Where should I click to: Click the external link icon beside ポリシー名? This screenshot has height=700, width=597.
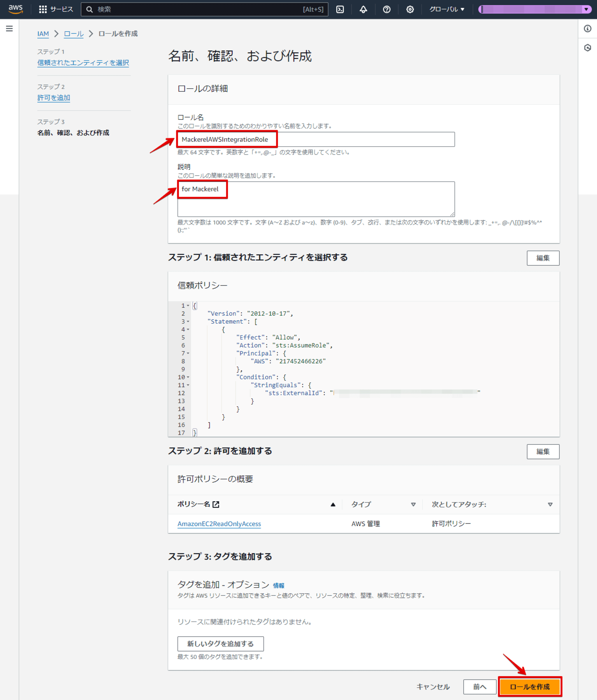216,504
